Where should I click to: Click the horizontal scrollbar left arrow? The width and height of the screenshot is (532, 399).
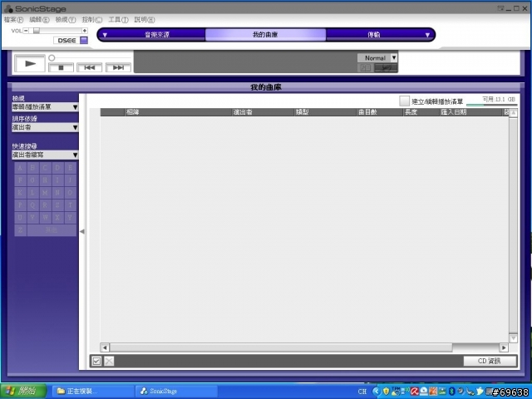105,347
